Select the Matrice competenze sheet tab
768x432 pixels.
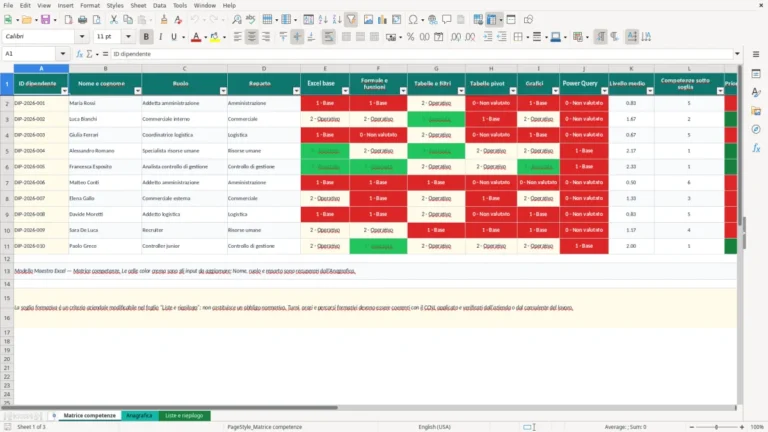tap(90, 415)
